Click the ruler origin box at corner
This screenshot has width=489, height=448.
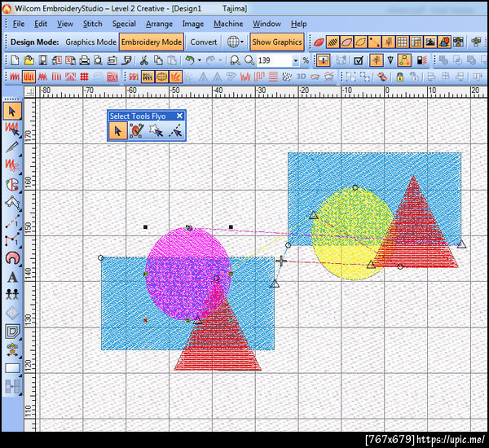[29, 92]
